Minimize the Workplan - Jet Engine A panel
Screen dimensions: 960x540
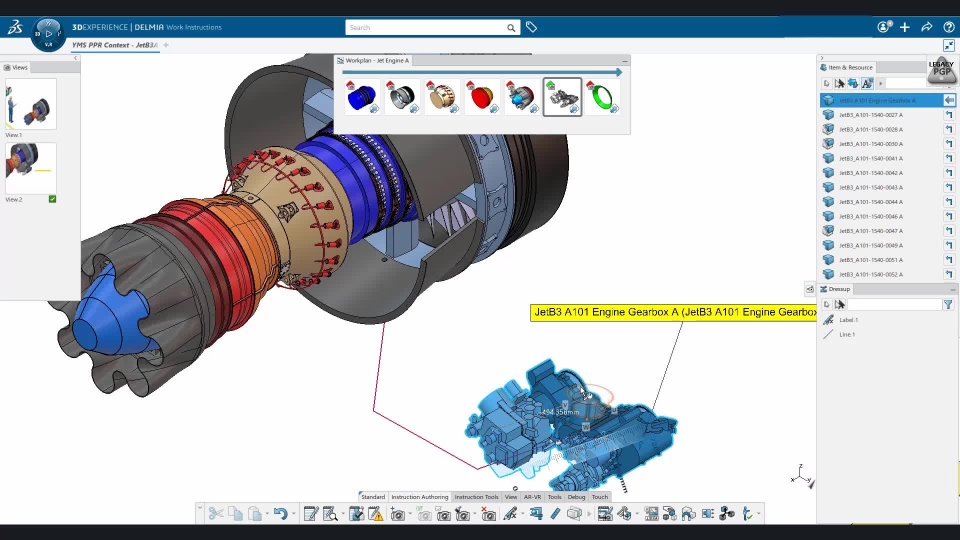click(x=624, y=61)
